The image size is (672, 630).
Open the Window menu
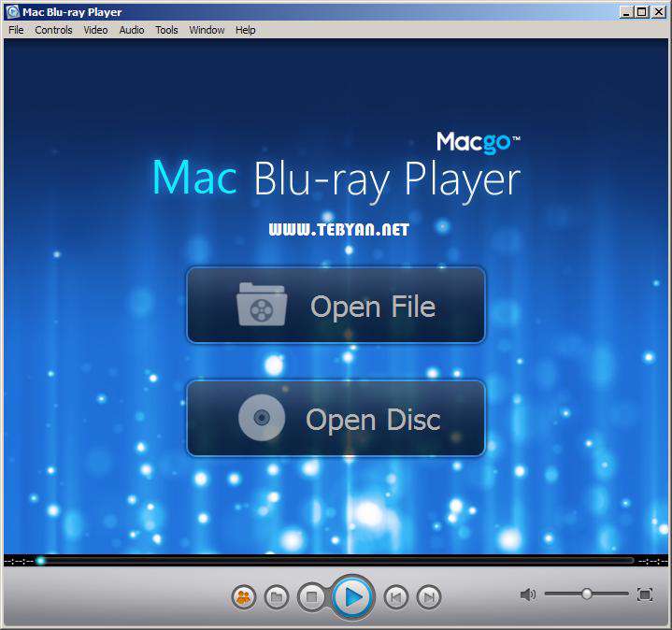tap(207, 30)
